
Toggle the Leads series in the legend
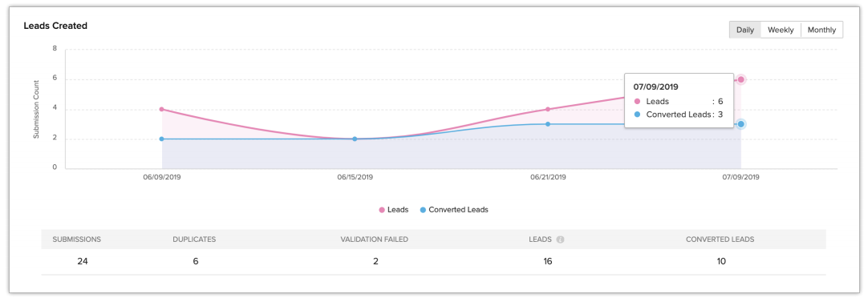[x=394, y=210]
